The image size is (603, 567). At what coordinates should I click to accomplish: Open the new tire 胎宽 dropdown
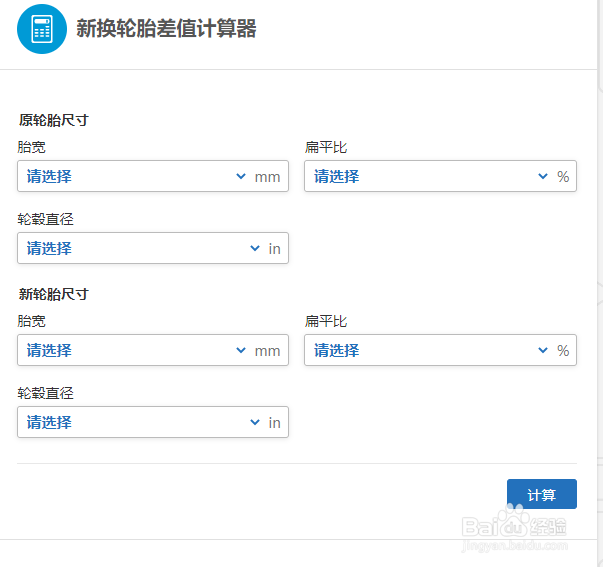pos(153,350)
